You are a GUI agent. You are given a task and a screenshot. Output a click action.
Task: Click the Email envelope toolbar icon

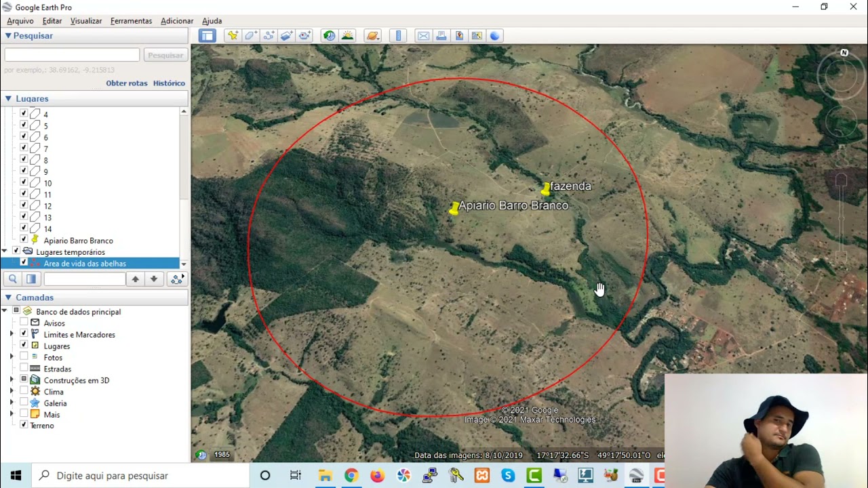[423, 36]
